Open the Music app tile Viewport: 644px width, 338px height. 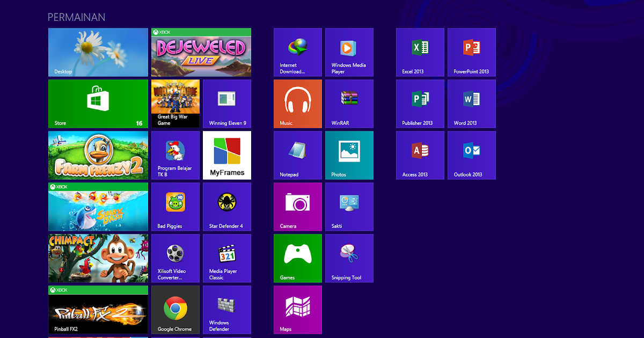[298, 104]
